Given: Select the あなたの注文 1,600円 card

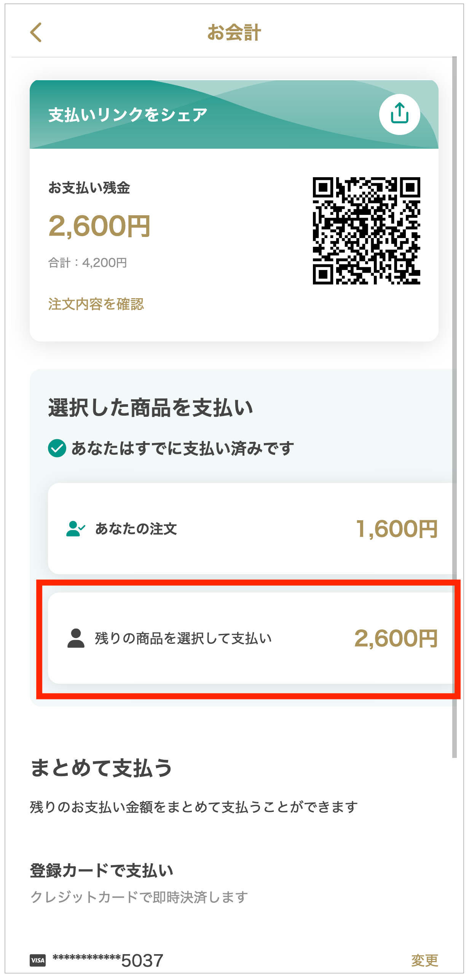Looking at the screenshot, I should [251, 529].
